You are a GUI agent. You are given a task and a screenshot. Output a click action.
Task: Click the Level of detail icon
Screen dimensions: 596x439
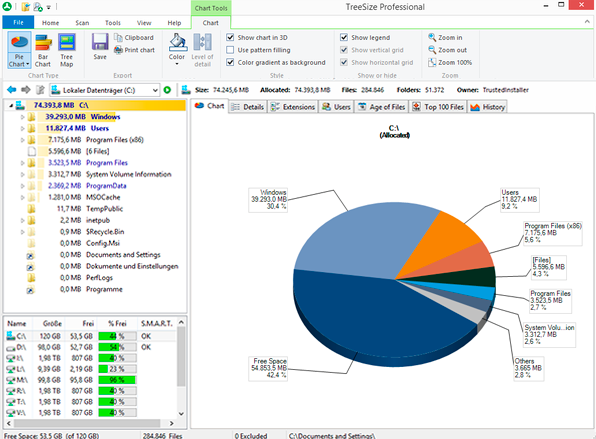[202, 42]
